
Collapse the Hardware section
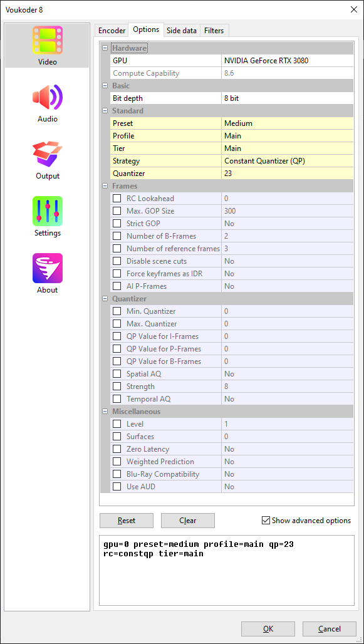click(105, 48)
